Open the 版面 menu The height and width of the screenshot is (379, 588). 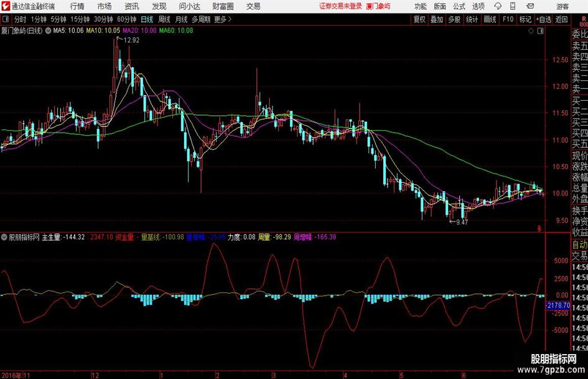click(x=439, y=6)
